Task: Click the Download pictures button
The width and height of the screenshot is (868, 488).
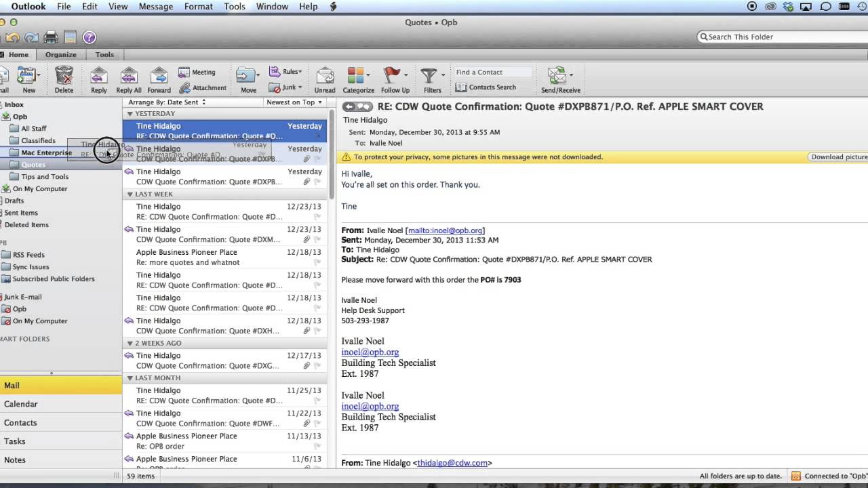Action: pyautogui.click(x=839, y=157)
